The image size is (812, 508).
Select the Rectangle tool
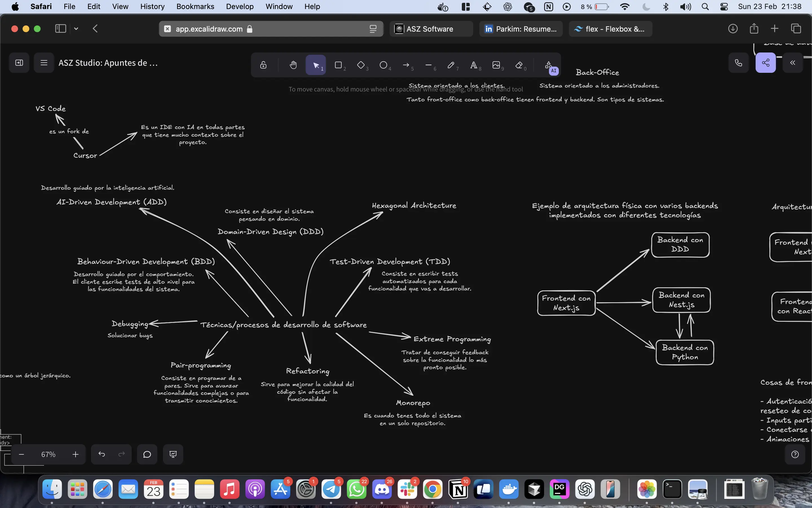(x=338, y=65)
